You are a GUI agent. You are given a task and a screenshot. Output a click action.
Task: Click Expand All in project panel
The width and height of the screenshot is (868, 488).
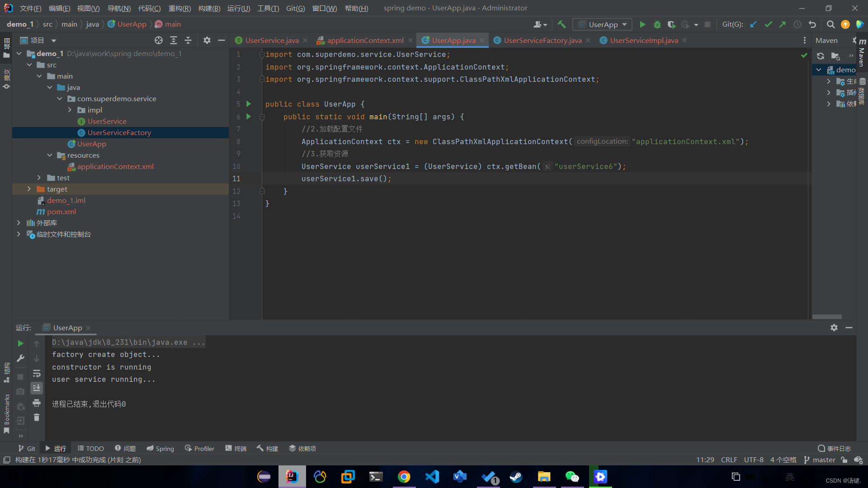(174, 40)
